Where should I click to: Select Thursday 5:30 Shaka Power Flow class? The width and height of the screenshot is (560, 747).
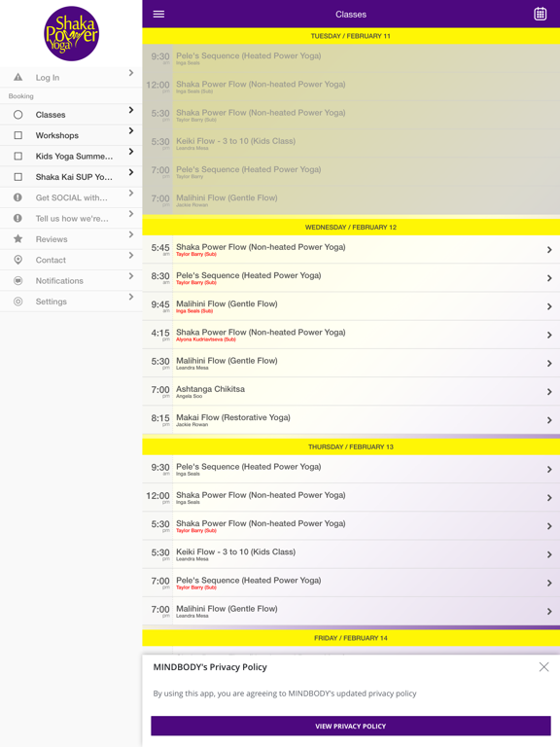pos(351,526)
